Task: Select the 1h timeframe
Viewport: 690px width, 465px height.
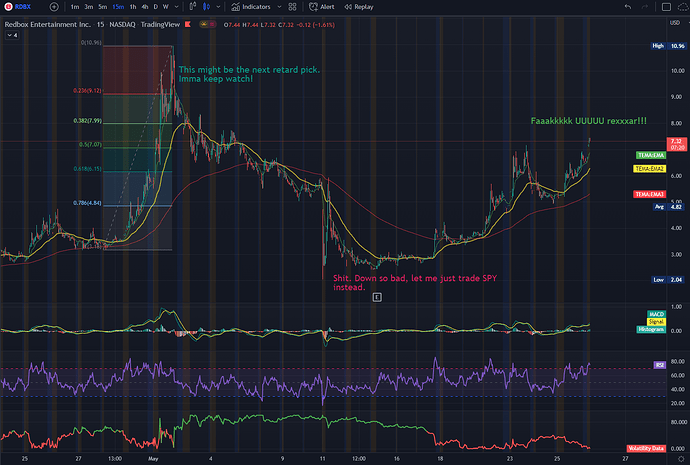Action: [x=132, y=7]
